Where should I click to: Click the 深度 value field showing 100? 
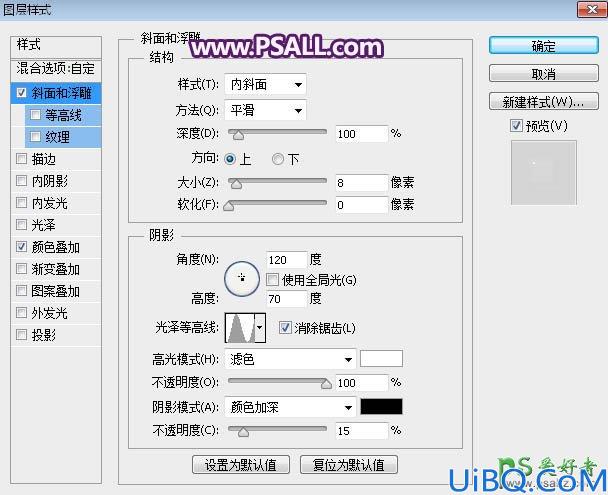tap(361, 134)
